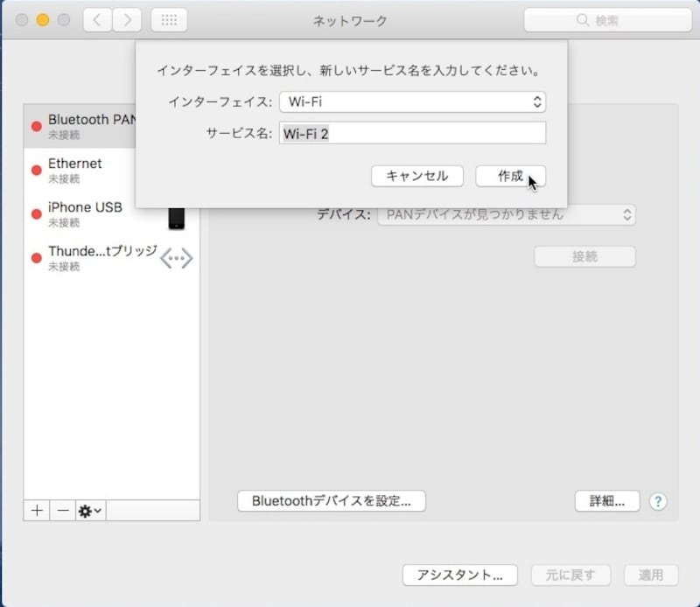This screenshot has height=607, width=700.
Task: Open the gear action menu
Action: pyautogui.click(x=90, y=511)
